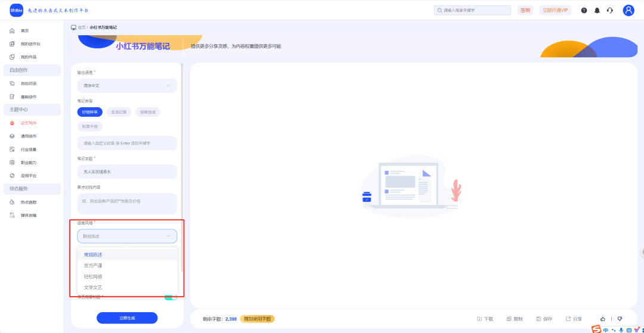The image size is (644, 333).
Task: Click the 小红书万能笔记 banner title
Action: (x=143, y=46)
